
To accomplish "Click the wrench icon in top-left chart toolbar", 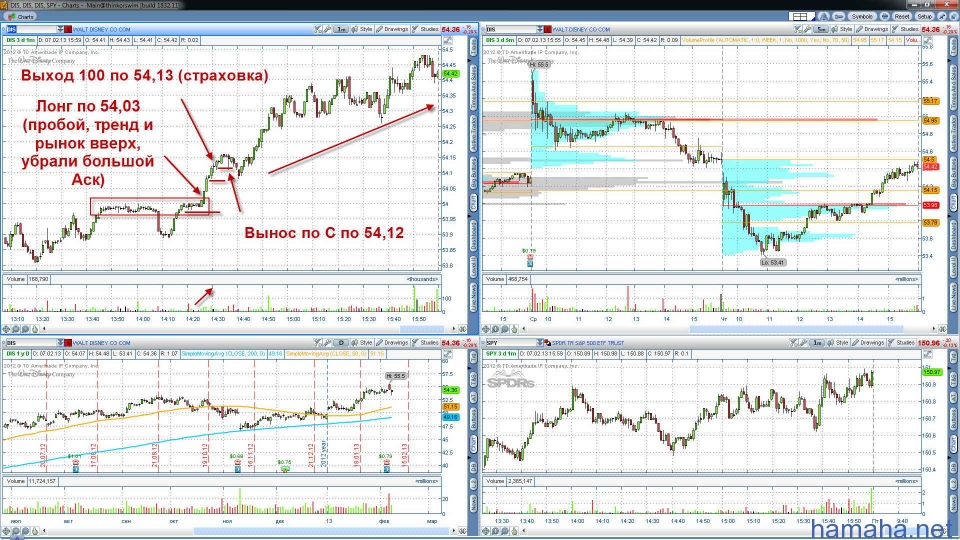I will coord(328,29).
